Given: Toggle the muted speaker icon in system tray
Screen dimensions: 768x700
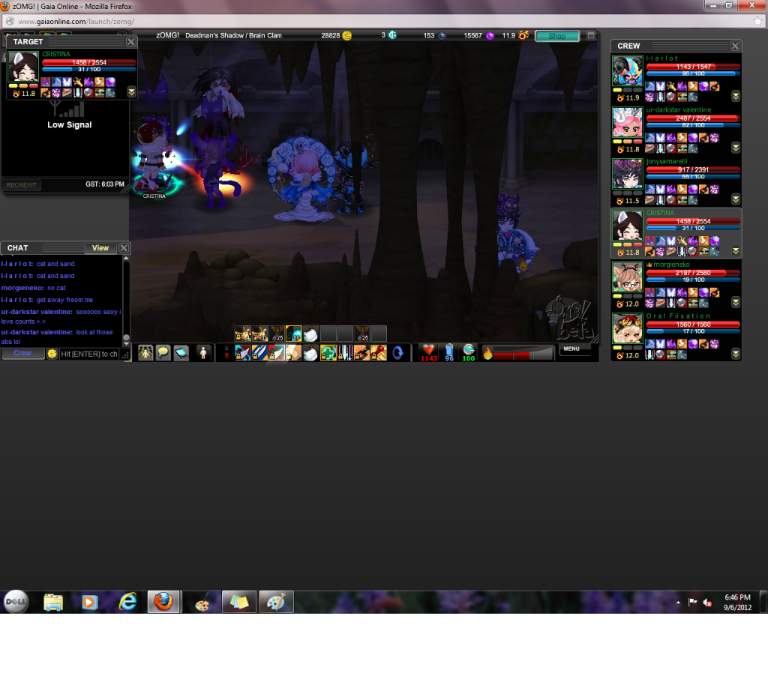Looking at the screenshot, I should 706,603.
